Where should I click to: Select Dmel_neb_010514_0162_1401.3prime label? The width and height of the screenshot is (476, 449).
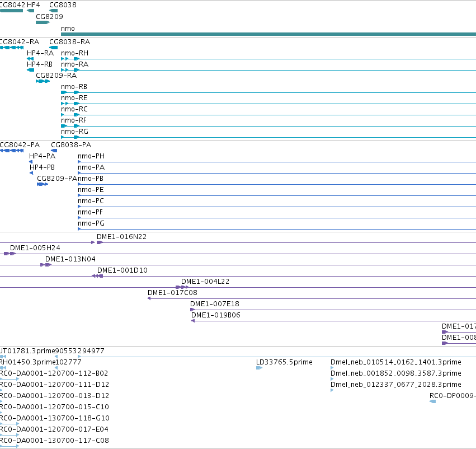point(396,362)
